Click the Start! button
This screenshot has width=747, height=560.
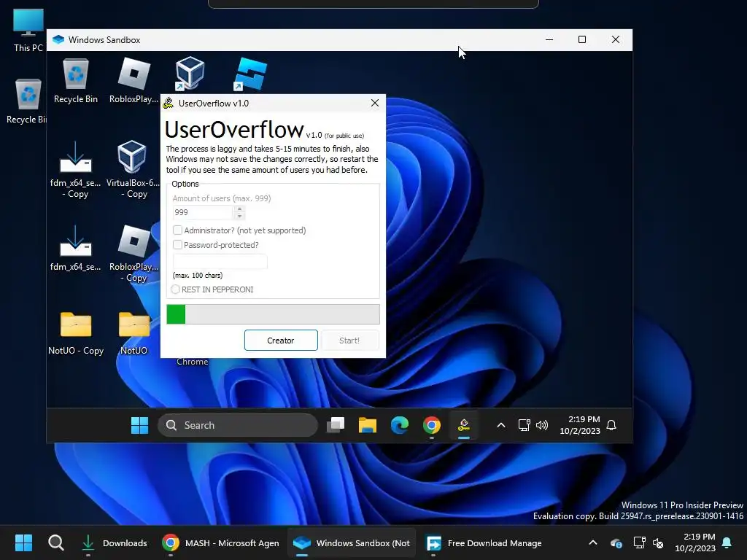tap(349, 341)
